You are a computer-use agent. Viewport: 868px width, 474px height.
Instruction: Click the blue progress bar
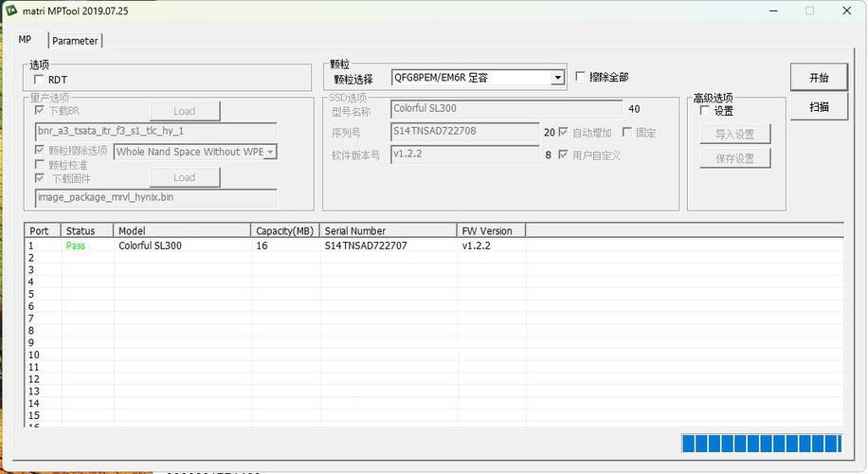click(x=762, y=444)
